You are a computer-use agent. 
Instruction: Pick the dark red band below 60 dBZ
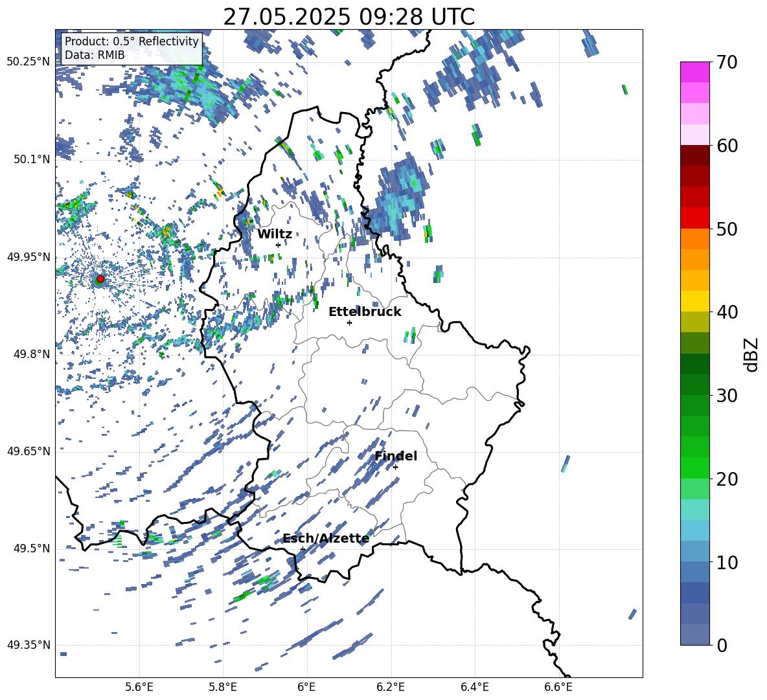point(695,155)
